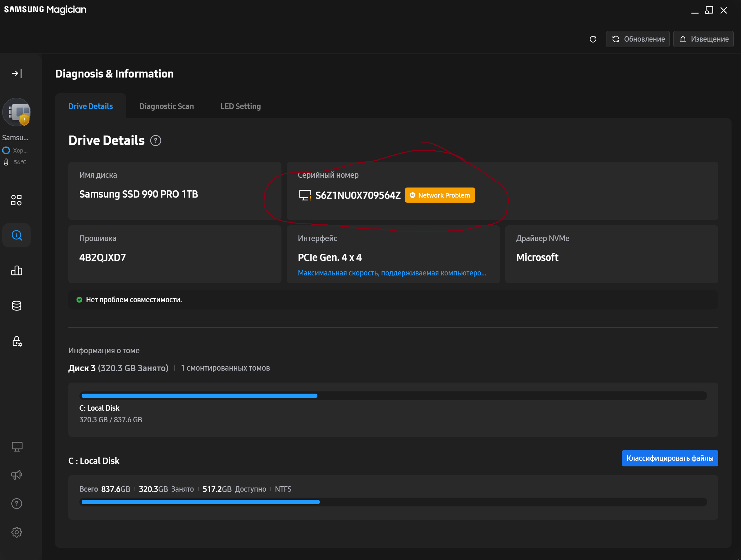Click the Обновление update button
The width and height of the screenshot is (741, 560).
pyautogui.click(x=638, y=39)
